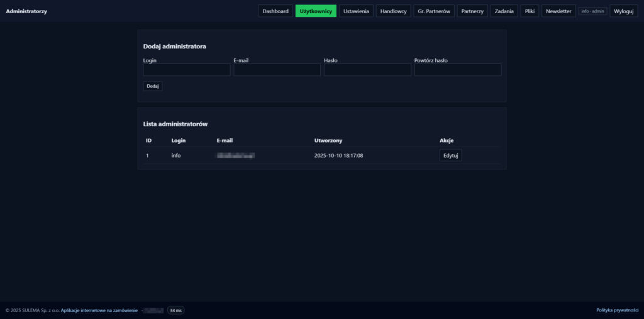The height and width of the screenshot is (319, 644).
Task: Focus the Powtórz hasło field
Action: (x=458, y=70)
